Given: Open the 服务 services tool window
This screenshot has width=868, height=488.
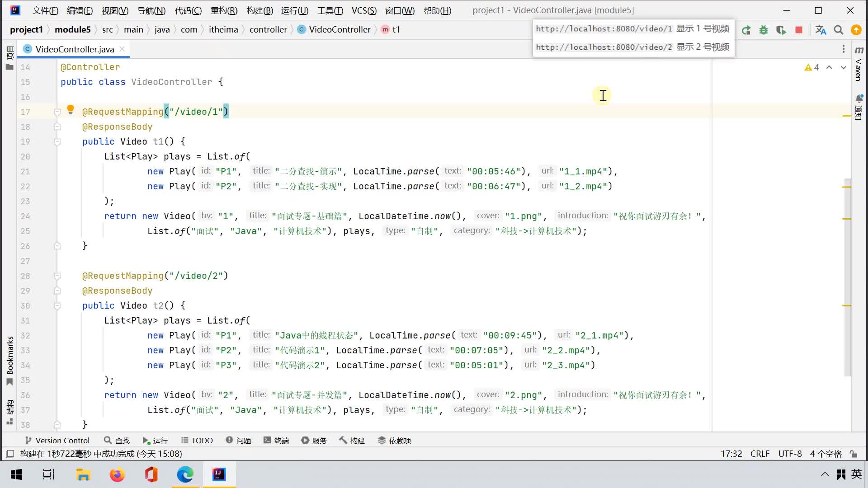Looking at the screenshot, I should pyautogui.click(x=314, y=441).
